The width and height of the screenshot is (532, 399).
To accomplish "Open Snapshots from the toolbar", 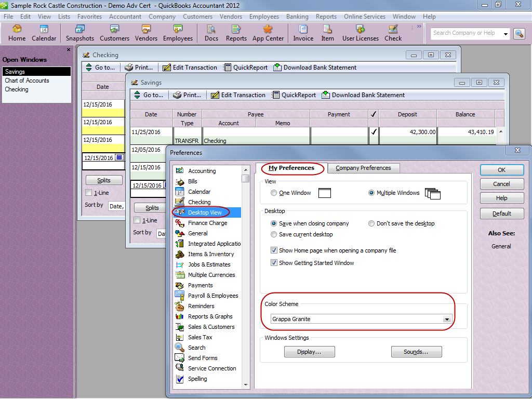I will click(x=79, y=33).
